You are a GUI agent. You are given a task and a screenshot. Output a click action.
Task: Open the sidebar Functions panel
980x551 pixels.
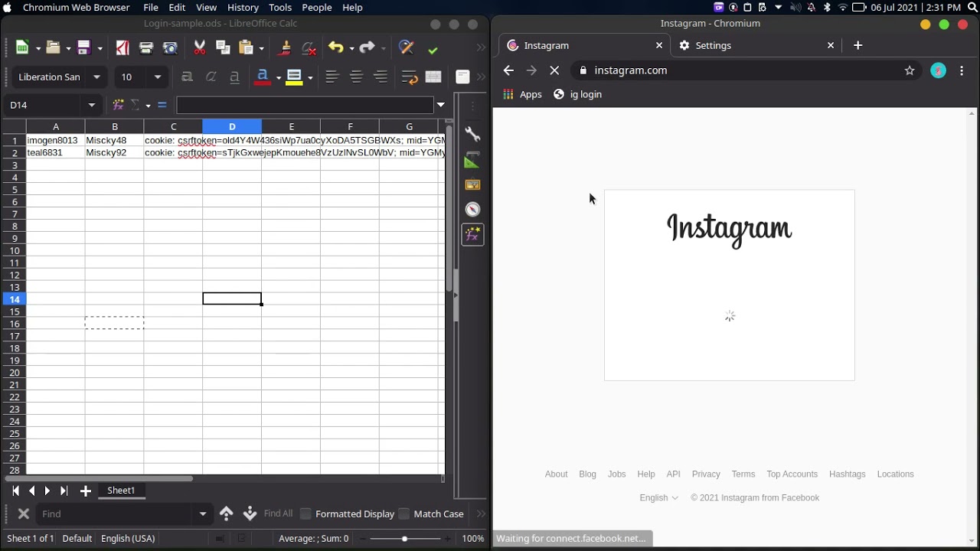click(x=473, y=234)
